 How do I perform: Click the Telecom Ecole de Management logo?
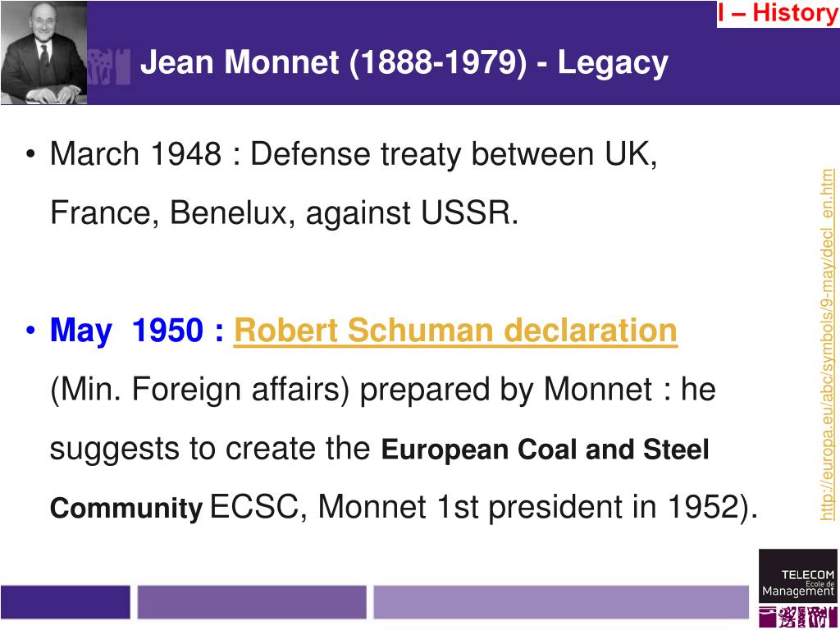(797, 576)
